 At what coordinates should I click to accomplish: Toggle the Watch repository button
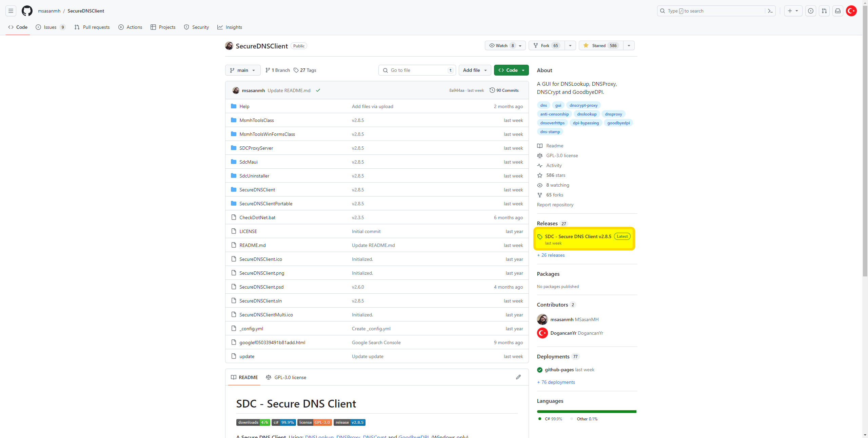501,45
